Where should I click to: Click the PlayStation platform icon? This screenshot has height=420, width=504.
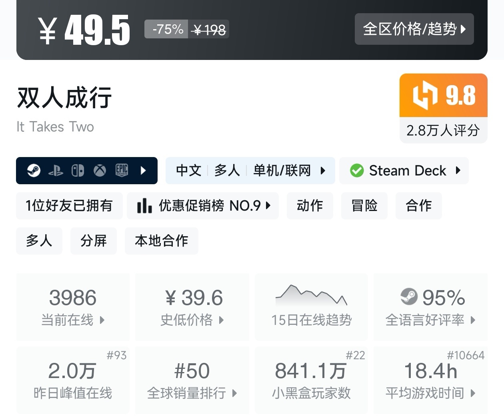click(x=56, y=171)
